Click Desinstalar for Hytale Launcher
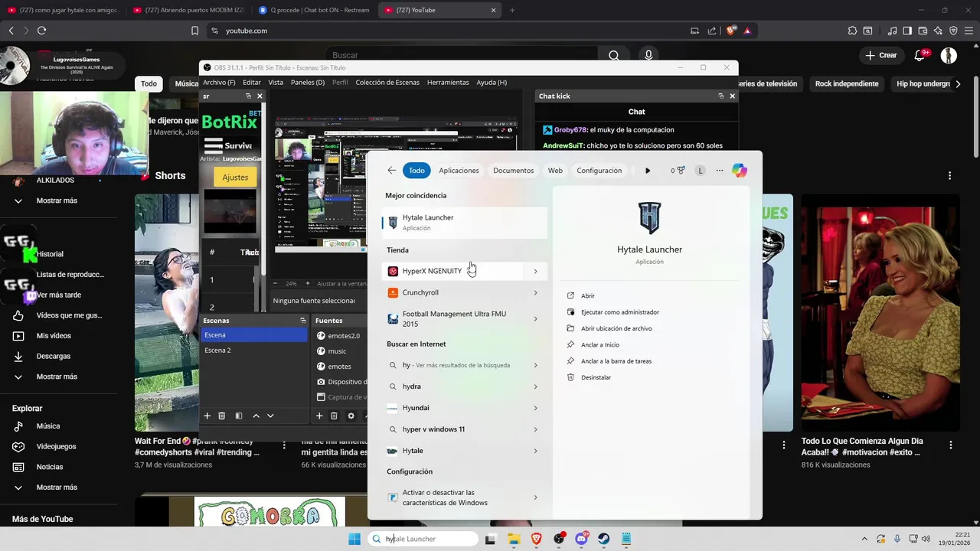This screenshot has width=980, height=551. (x=596, y=377)
